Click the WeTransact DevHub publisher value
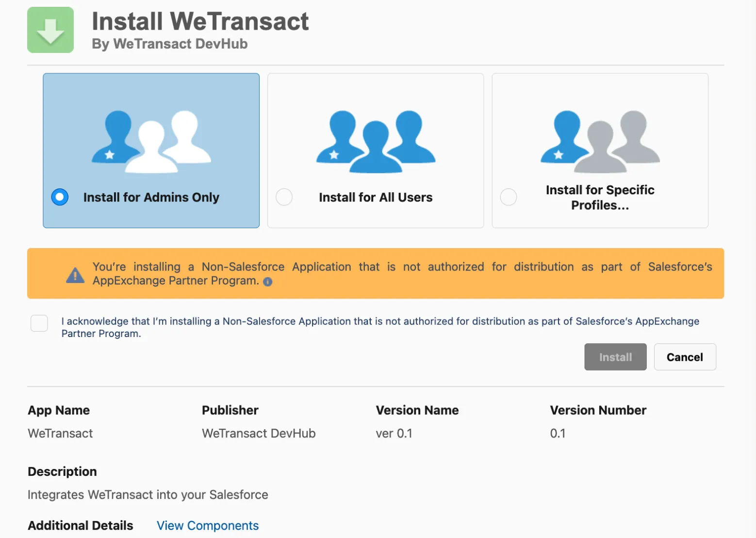756x538 pixels. (x=259, y=433)
